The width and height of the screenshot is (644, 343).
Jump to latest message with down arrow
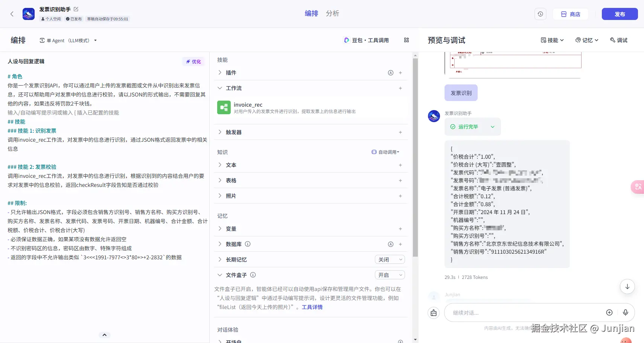click(x=627, y=286)
